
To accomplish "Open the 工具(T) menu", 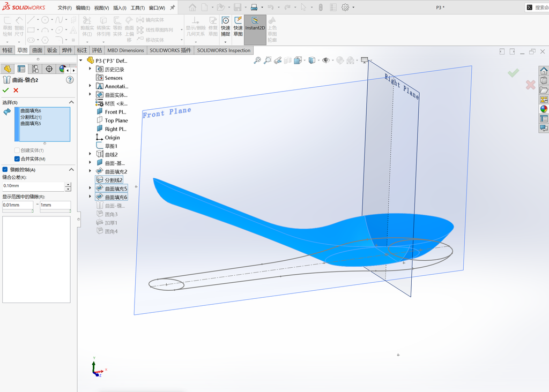I will [x=138, y=7].
